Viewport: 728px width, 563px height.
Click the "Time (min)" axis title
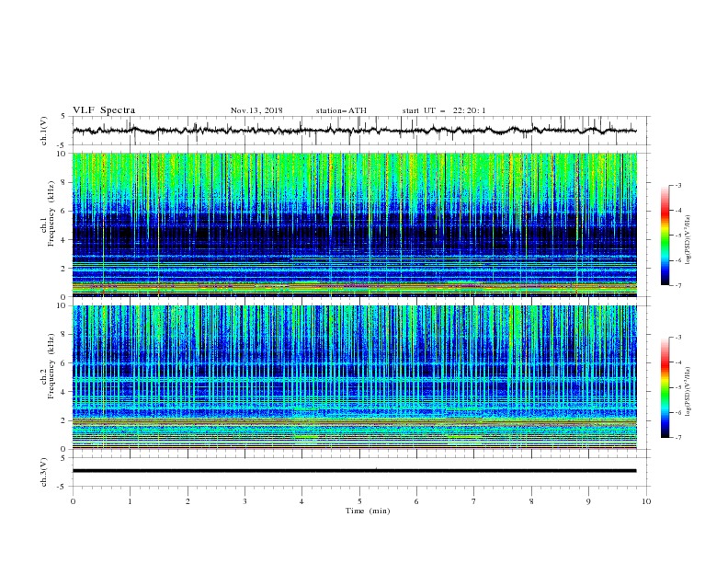368,511
